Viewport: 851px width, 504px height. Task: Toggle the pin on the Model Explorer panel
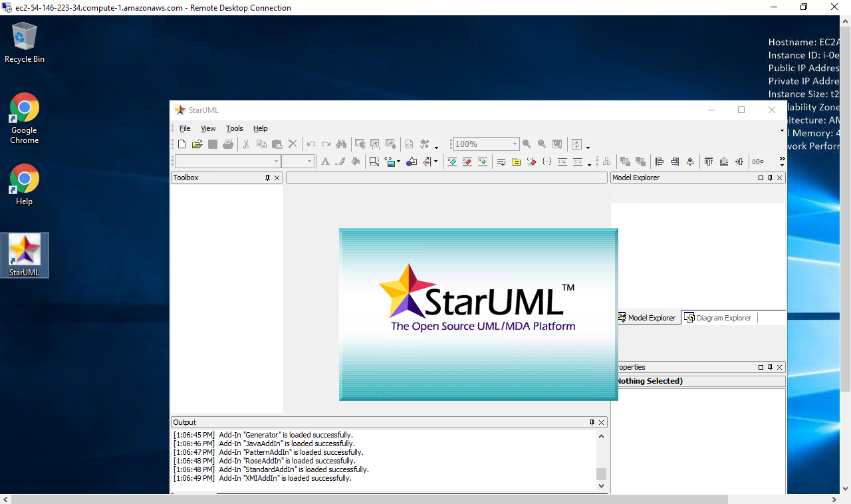(x=771, y=178)
